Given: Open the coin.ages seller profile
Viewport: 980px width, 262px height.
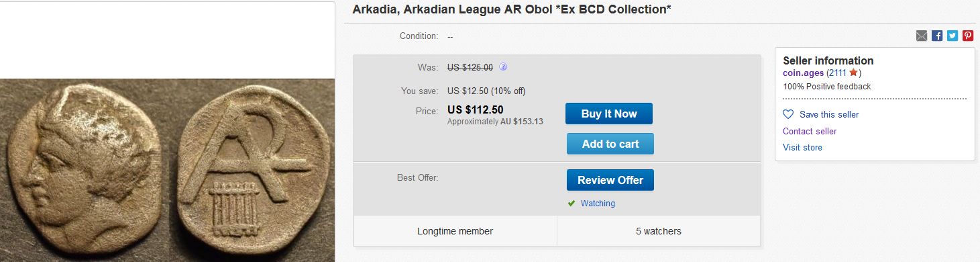Looking at the screenshot, I should [803, 73].
